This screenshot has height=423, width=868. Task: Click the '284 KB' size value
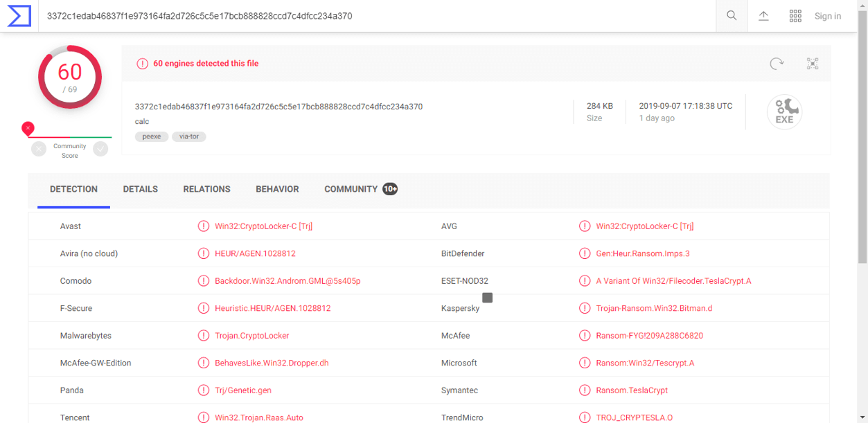pyautogui.click(x=600, y=107)
